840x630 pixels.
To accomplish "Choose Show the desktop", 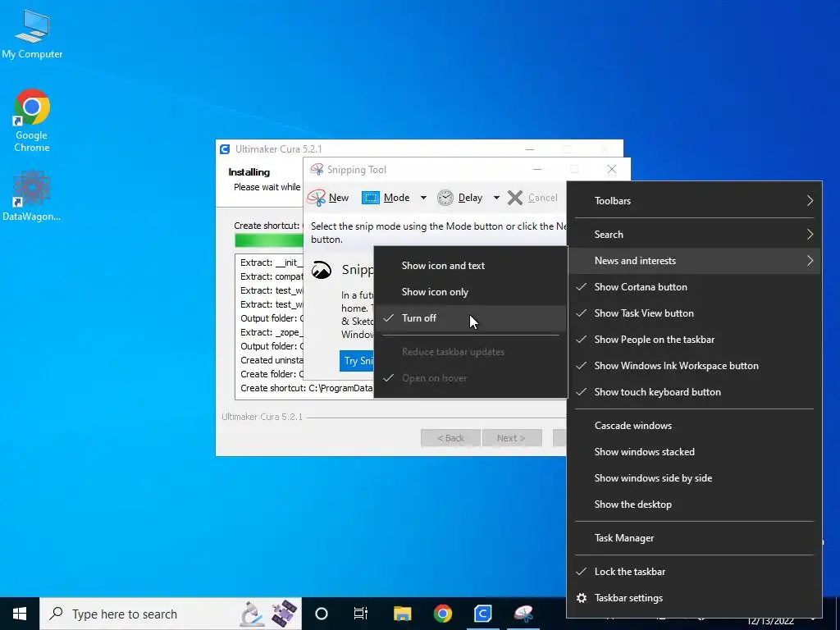I will [695, 504].
